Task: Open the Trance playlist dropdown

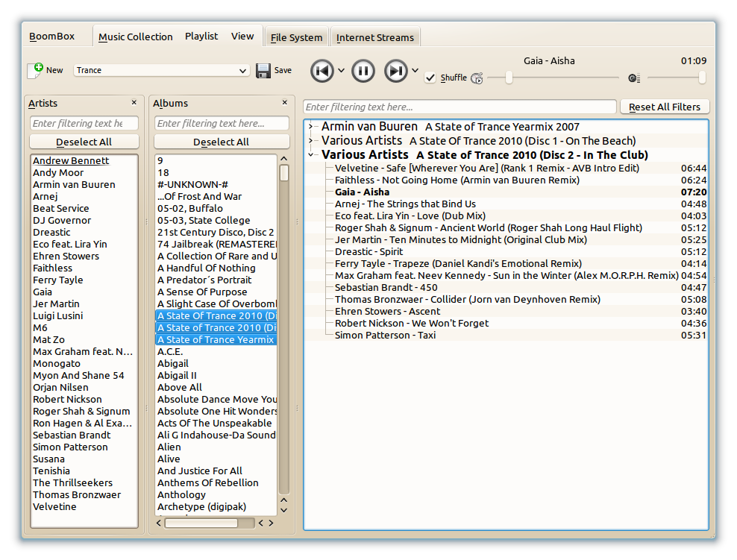Action: pyautogui.click(x=161, y=71)
